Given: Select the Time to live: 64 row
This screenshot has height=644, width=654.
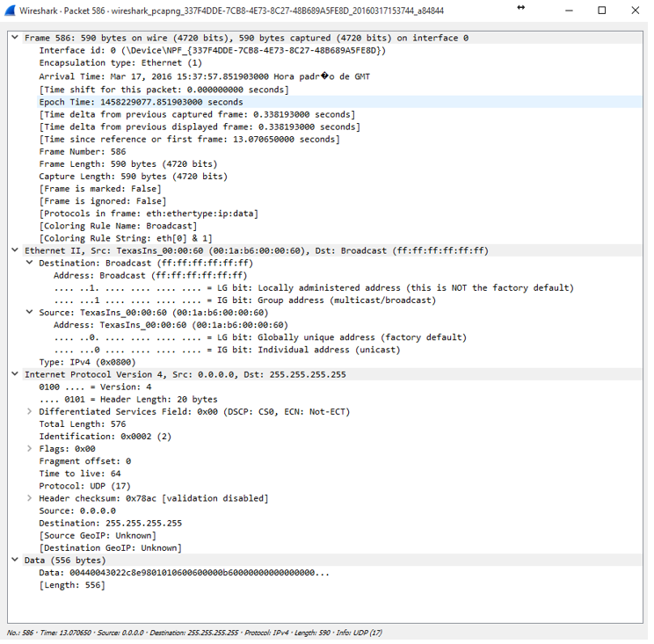Looking at the screenshot, I should click(x=80, y=474).
